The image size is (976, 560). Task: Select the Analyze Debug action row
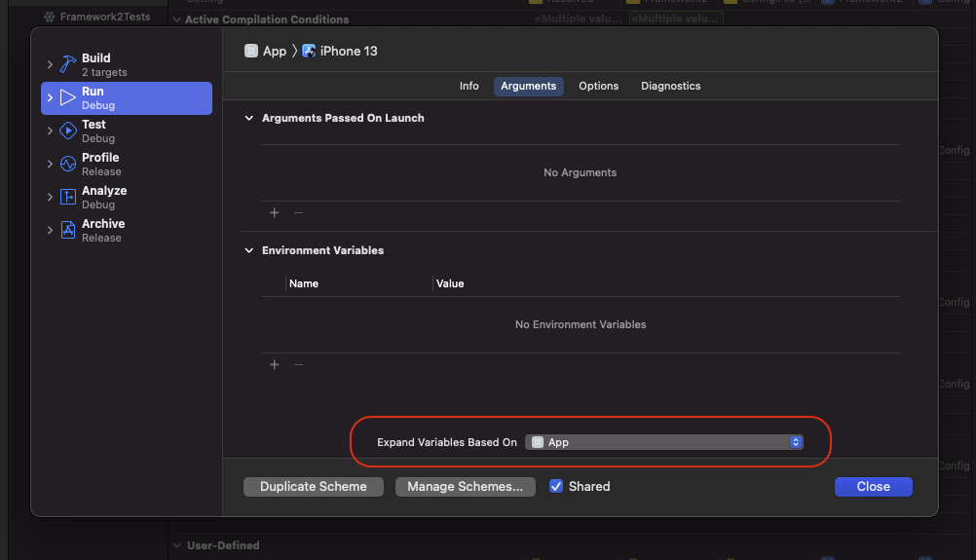point(127,198)
